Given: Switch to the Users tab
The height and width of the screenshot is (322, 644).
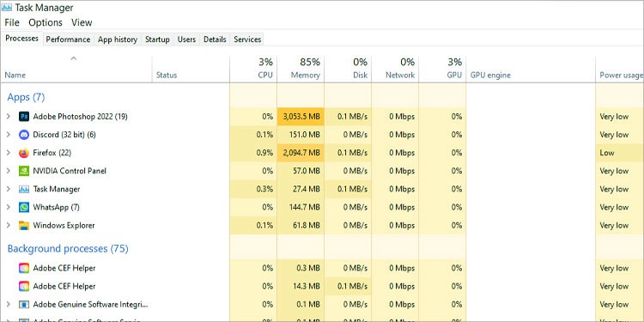Looking at the screenshot, I should click(x=186, y=39).
